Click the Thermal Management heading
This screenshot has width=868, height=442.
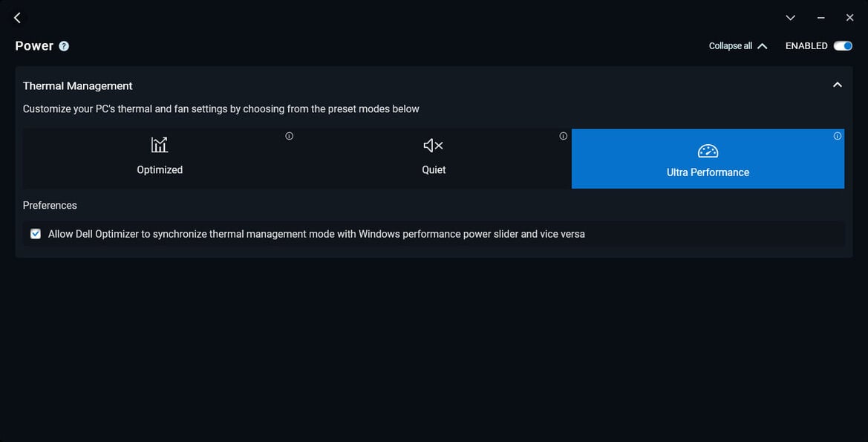click(x=77, y=86)
